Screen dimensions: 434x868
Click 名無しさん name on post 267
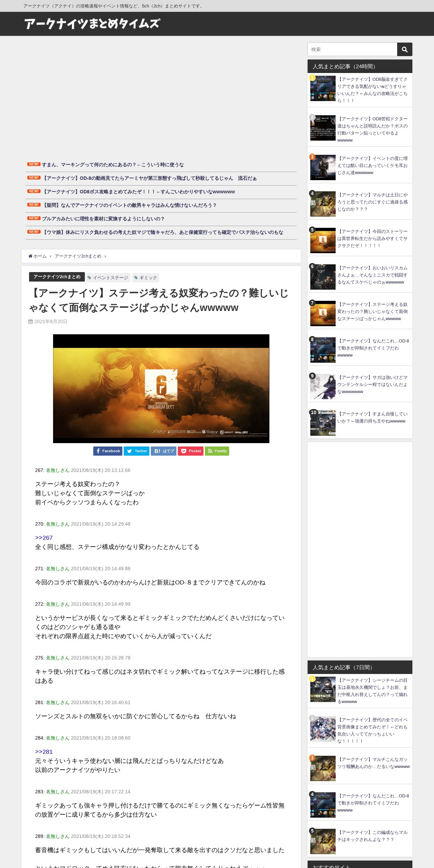[57, 470]
